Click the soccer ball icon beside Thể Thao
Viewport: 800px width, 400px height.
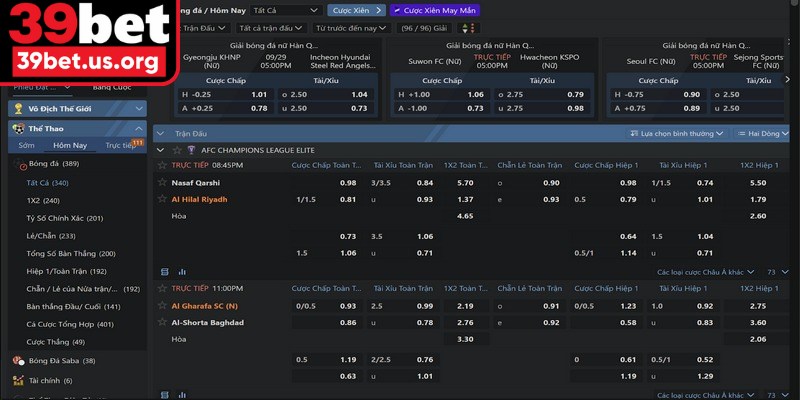(17, 128)
